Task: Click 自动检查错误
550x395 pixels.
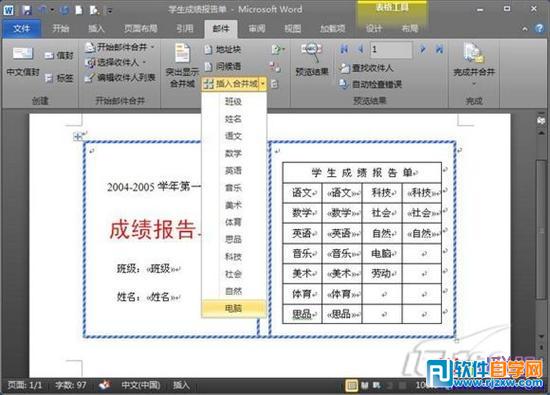Action: pos(370,84)
